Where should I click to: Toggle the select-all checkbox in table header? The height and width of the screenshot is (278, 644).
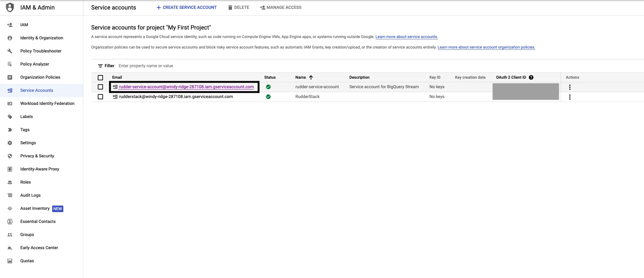click(100, 78)
